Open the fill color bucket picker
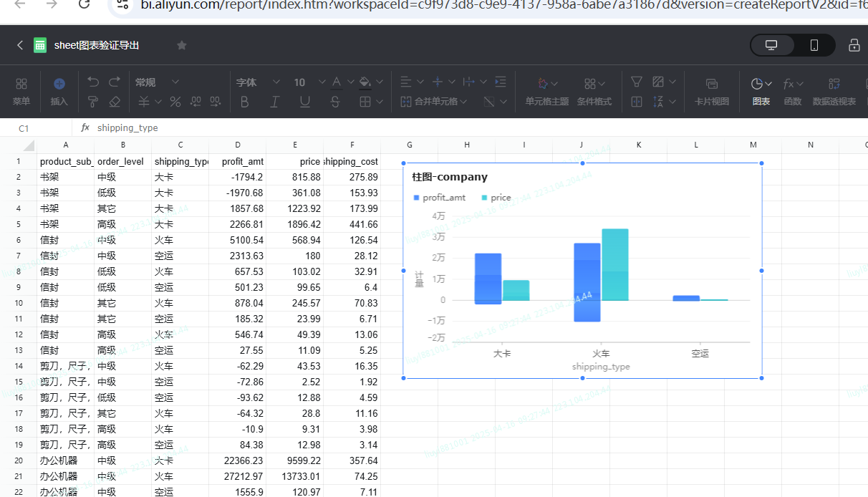Screen dimensions: 868x497 pyautogui.click(x=365, y=82)
